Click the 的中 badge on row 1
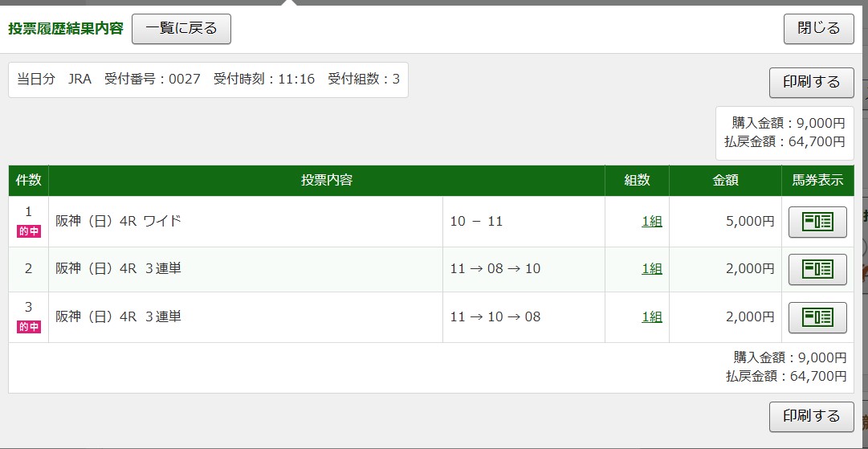This screenshot has width=868, height=449. pos(29,231)
